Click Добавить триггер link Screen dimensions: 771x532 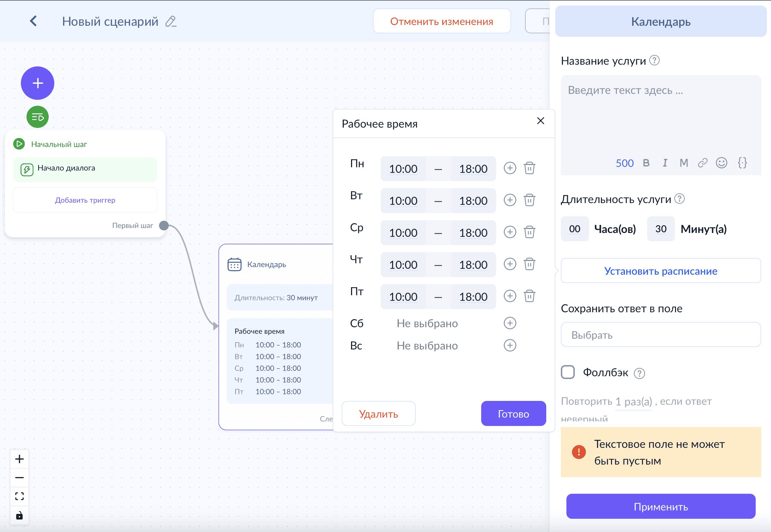[85, 200]
